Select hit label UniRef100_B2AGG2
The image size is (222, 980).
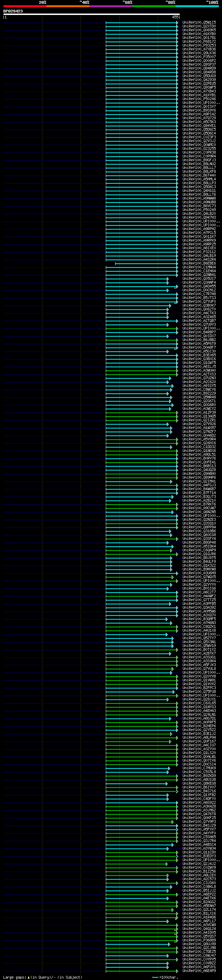point(199,902)
